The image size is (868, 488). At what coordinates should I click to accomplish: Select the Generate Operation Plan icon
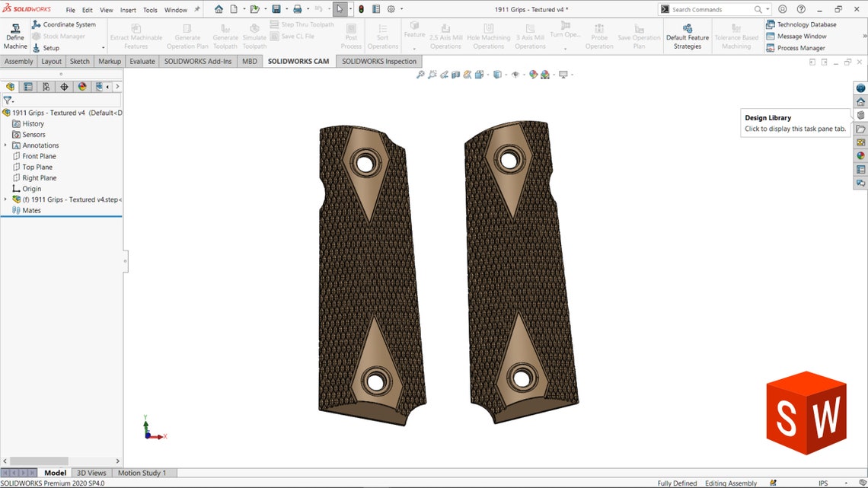click(187, 34)
